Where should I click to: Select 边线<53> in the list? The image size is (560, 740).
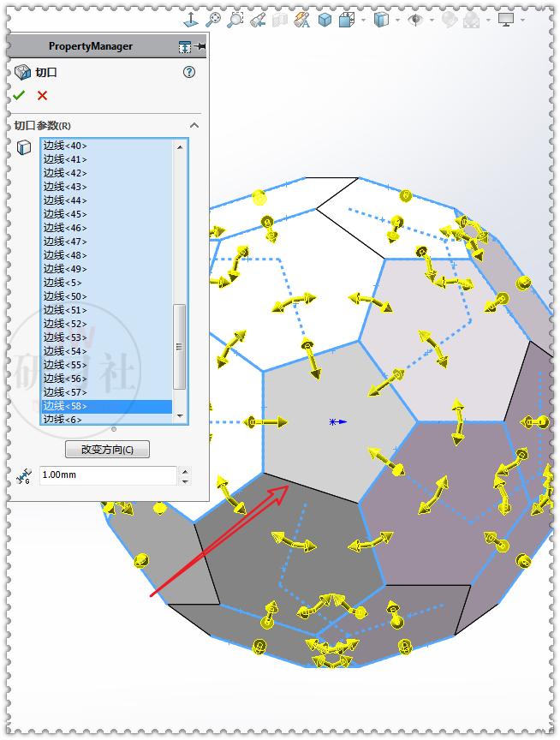click(107, 337)
